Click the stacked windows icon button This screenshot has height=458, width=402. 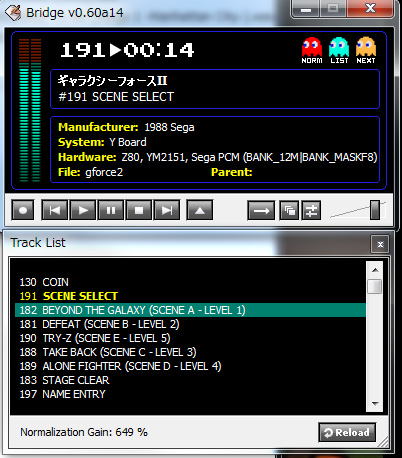tap(289, 210)
